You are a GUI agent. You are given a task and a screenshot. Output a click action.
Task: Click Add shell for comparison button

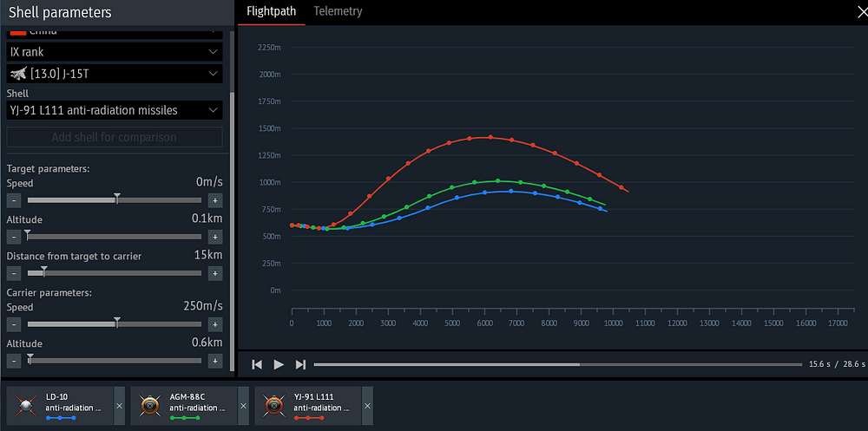pos(115,137)
